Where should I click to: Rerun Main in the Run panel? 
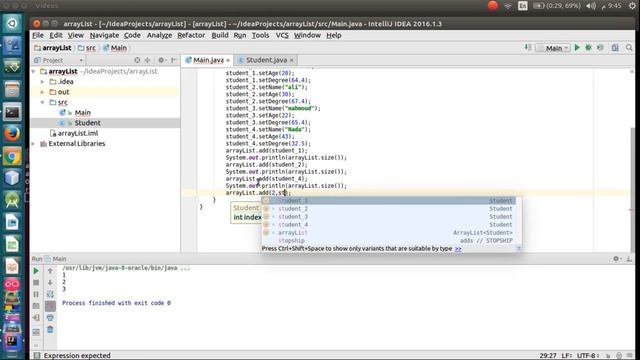pyautogui.click(x=36, y=271)
